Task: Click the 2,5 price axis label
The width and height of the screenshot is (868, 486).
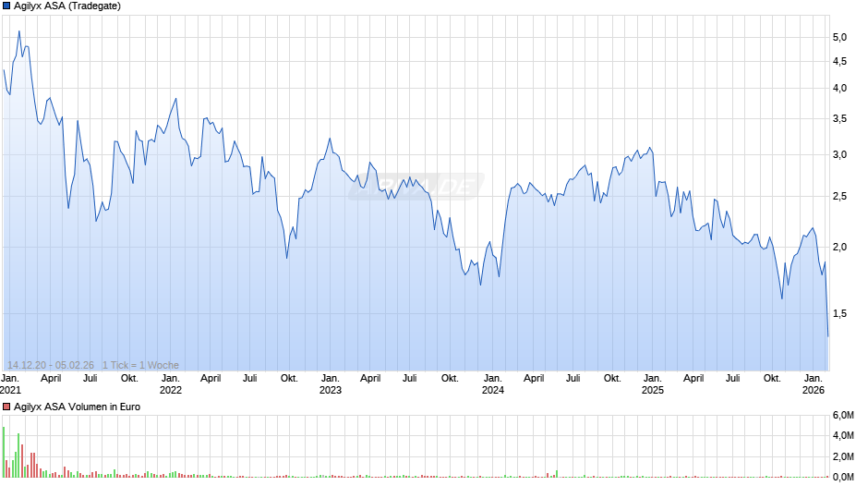Action: tap(839, 196)
